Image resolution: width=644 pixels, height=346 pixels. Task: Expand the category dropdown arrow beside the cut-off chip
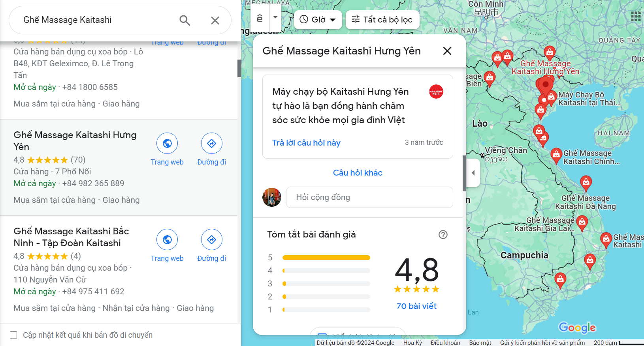pos(275,17)
